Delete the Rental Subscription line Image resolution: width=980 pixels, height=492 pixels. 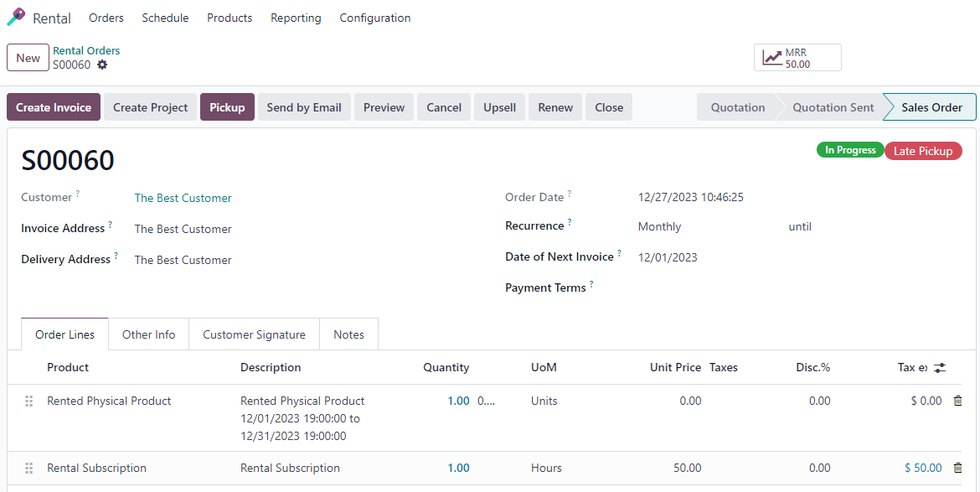tap(957, 468)
